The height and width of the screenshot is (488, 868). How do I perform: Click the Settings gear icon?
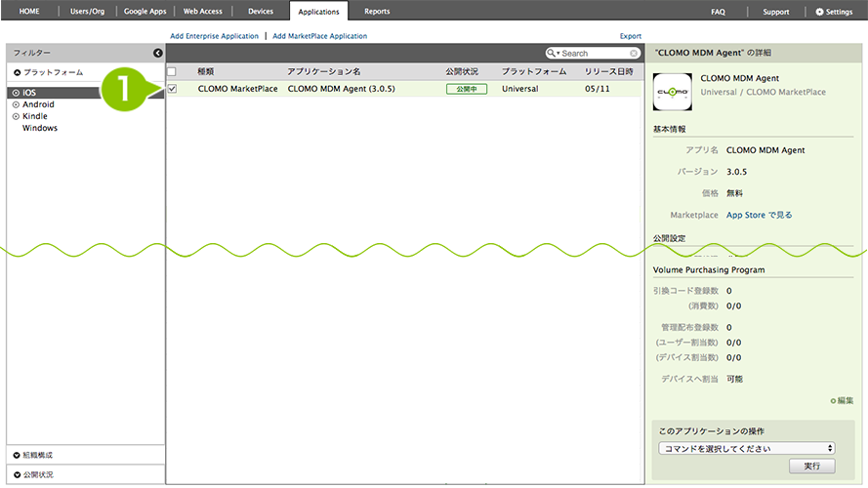click(x=819, y=12)
